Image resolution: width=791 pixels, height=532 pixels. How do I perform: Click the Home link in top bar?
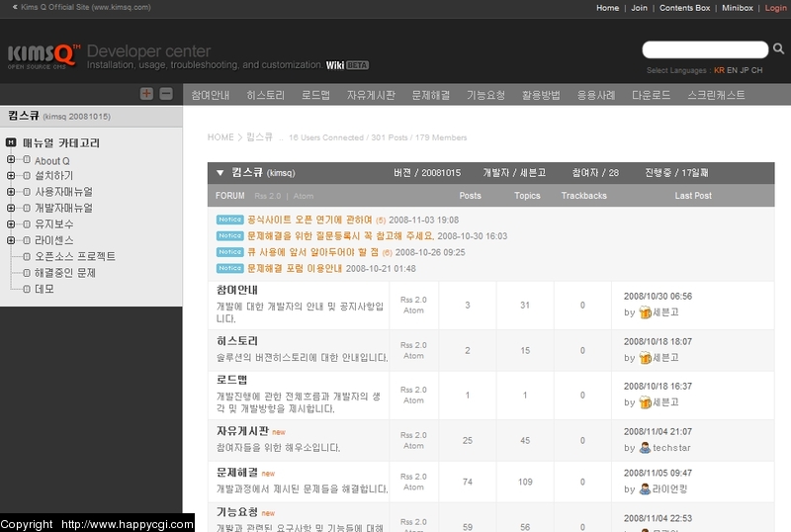(607, 8)
